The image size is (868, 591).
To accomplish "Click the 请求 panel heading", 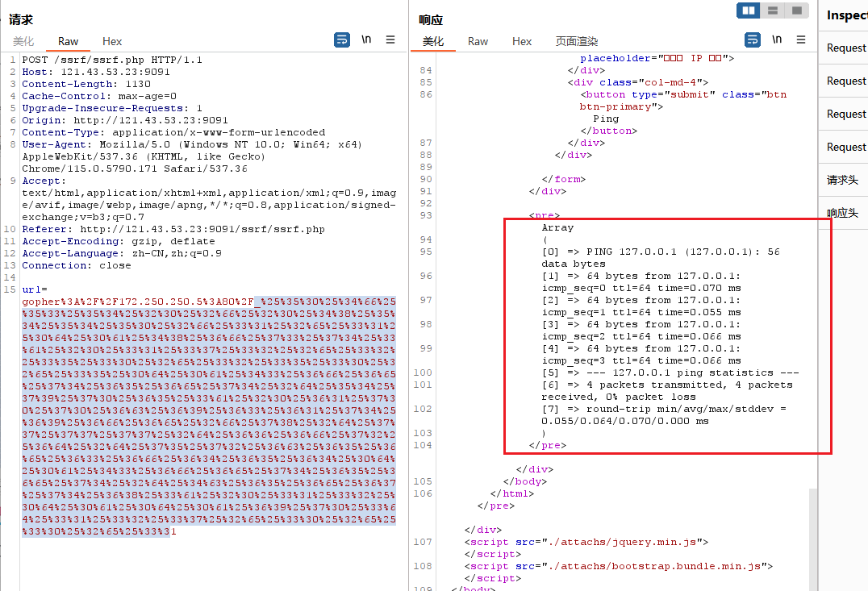I will tap(21, 20).
